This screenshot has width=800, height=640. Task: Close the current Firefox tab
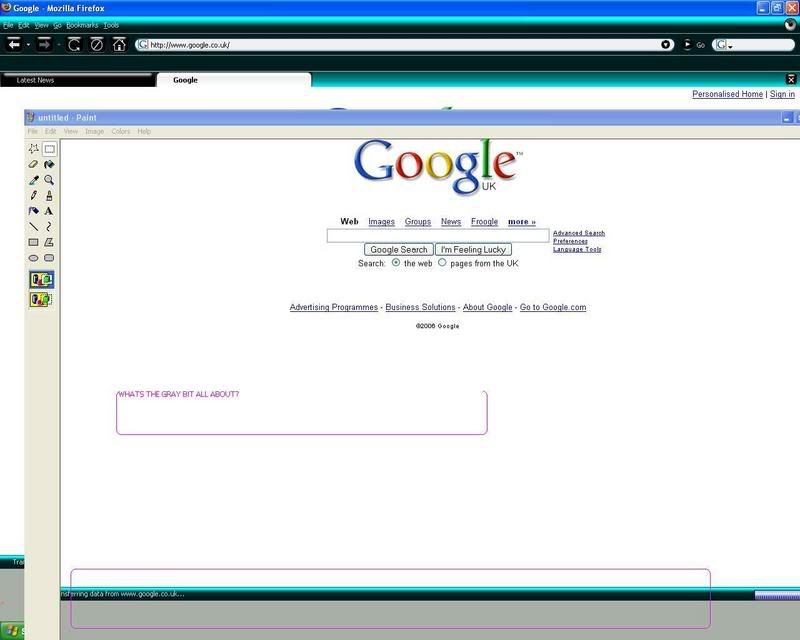click(791, 79)
